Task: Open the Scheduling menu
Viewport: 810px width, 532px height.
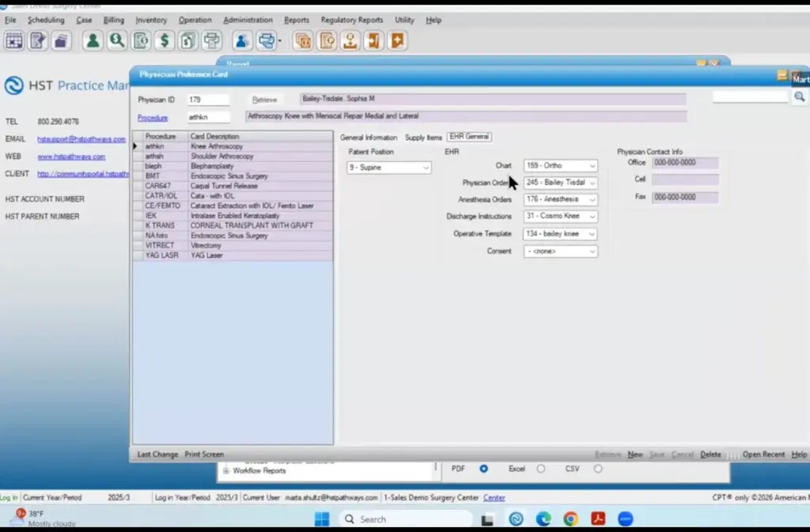Action: coord(46,20)
